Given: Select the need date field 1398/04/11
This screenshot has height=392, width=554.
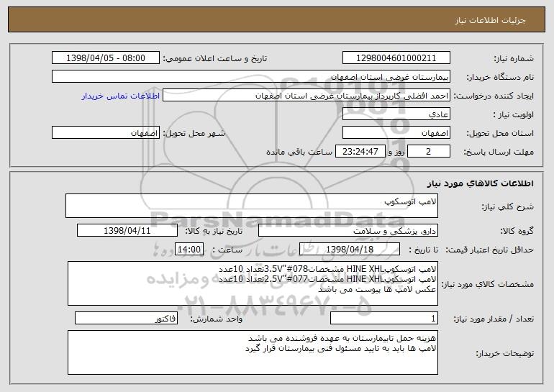Looking at the screenshot, I should point(127,230).
